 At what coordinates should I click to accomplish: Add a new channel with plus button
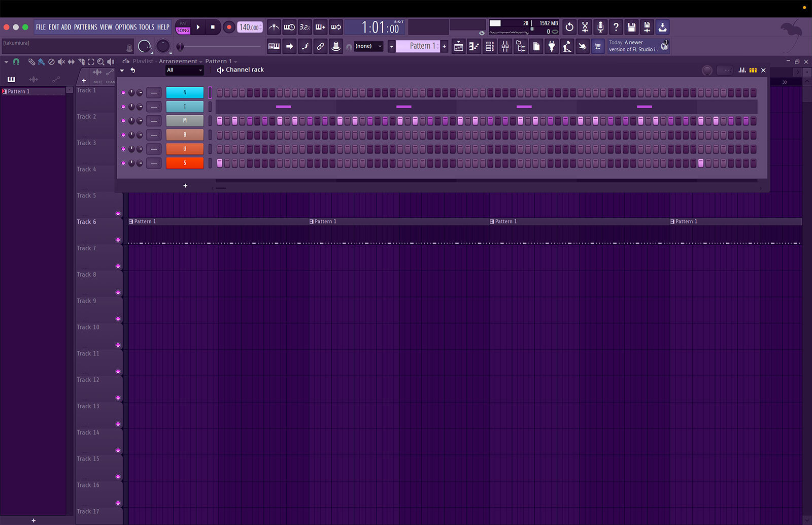point(185,186)
